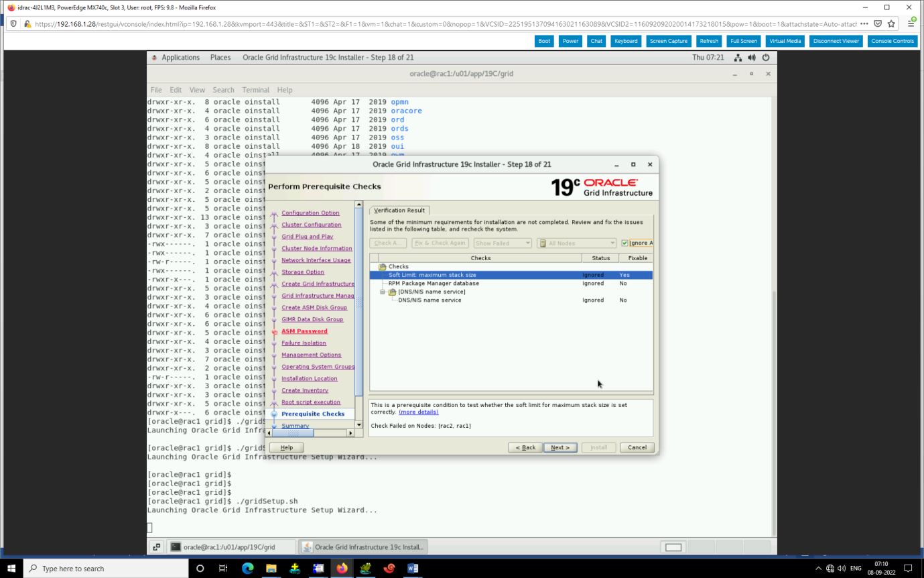Image resolution: width=924 pixels, height=578 pixels.
Task: Open the All Nodes dropdown
Action: (x=577, y=243)
